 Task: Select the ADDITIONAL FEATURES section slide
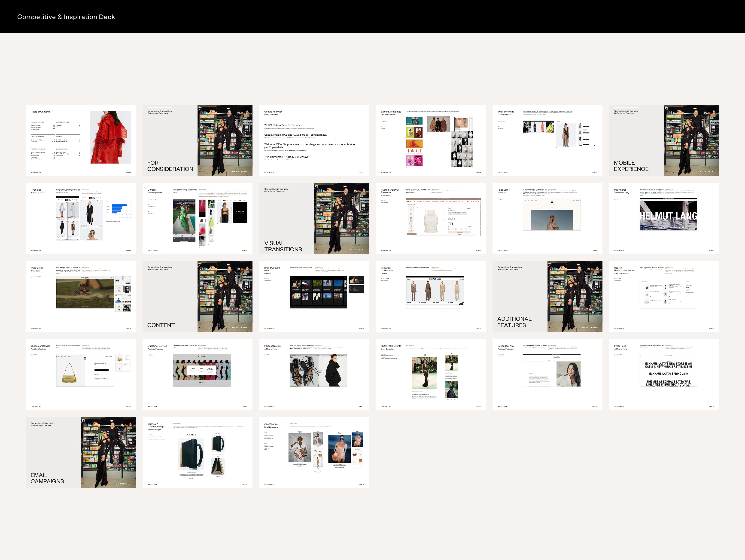[547, 297]
